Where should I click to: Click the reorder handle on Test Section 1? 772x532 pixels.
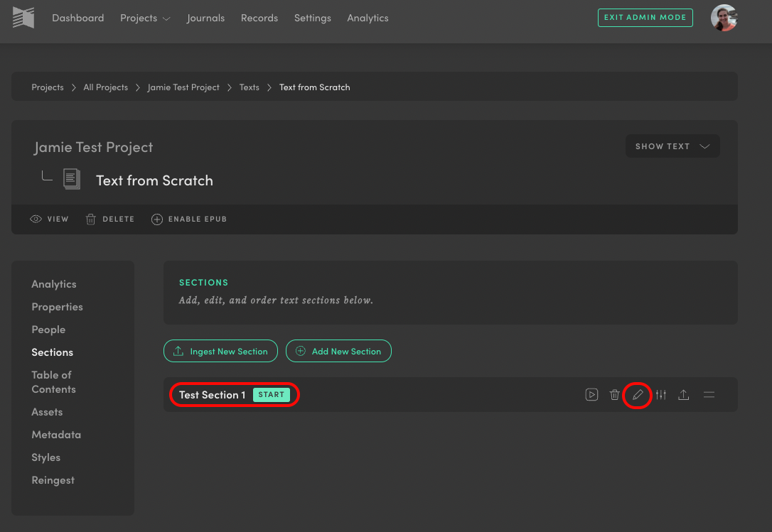[709, 394]
